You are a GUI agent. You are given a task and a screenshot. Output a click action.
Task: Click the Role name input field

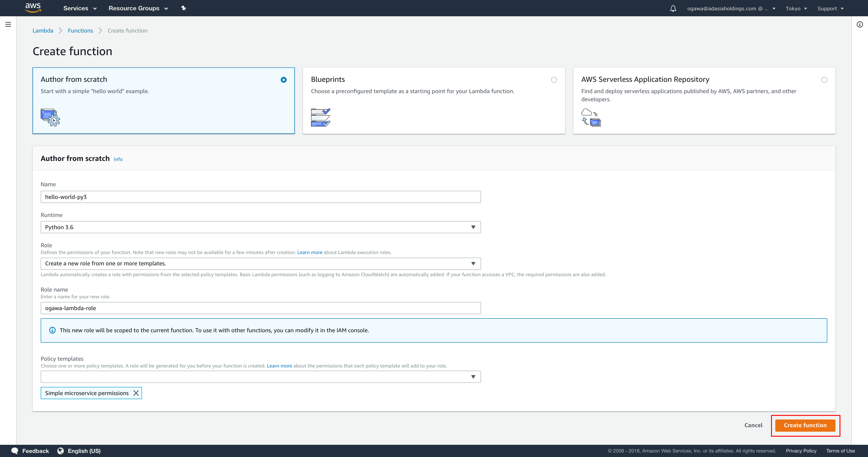point(260,308)
